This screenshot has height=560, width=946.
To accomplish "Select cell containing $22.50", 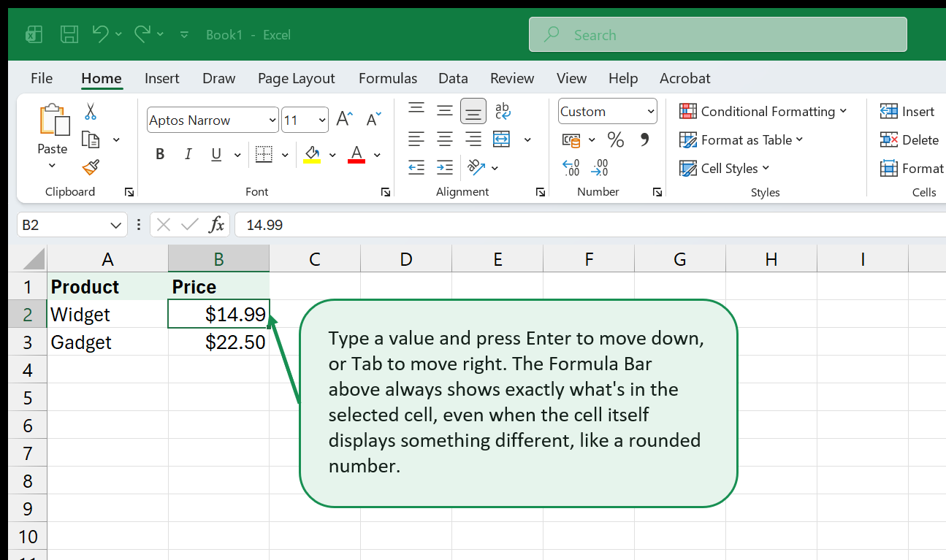I will (219, 342).
